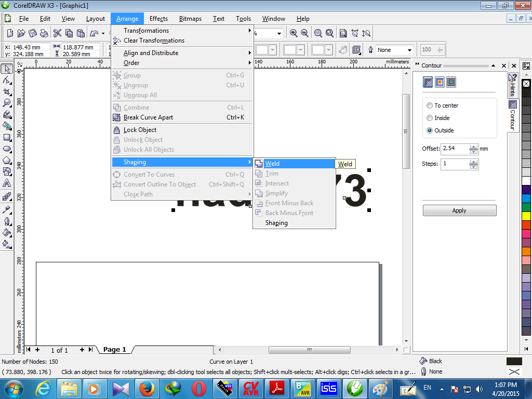Roll up Contour docker triangle
Viewport: 532px width, 399px height.
click(x=494, y=65)
